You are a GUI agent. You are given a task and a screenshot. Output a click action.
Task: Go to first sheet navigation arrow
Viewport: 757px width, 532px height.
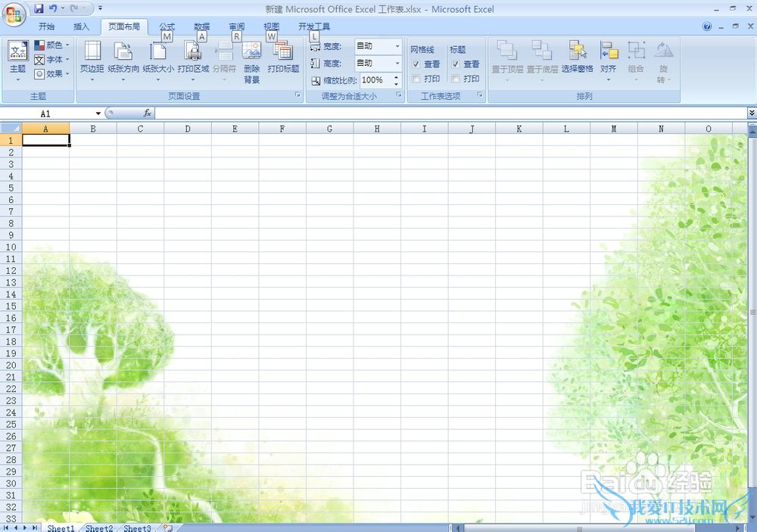[6, 528]
